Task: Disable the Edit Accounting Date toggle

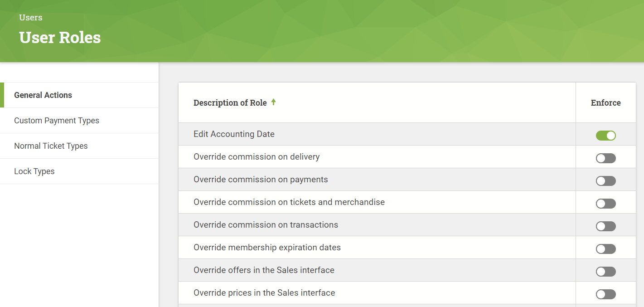Action: (605, 136)
